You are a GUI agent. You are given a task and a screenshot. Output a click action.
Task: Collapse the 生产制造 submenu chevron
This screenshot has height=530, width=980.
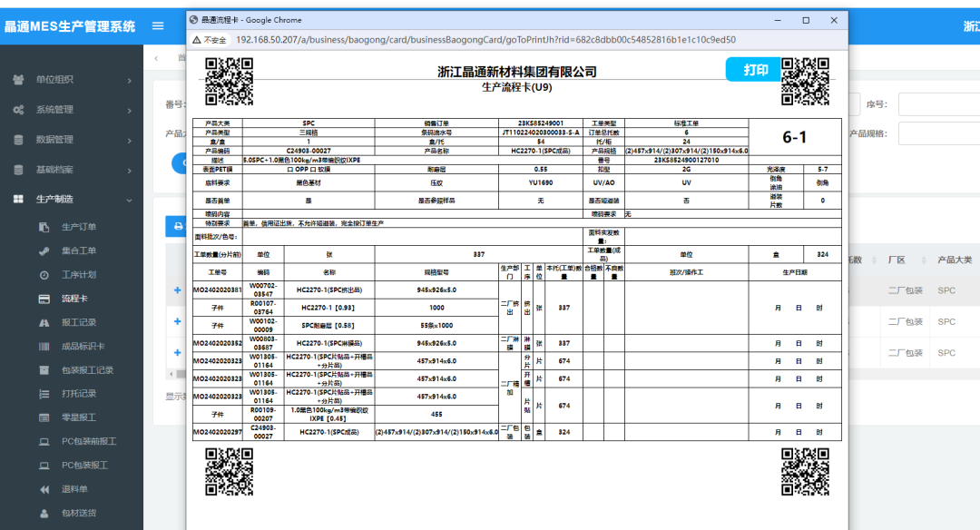pos(130,199)
